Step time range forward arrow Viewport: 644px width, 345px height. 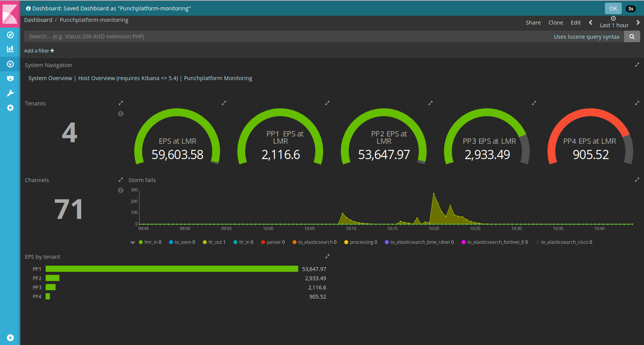point(638,23)
